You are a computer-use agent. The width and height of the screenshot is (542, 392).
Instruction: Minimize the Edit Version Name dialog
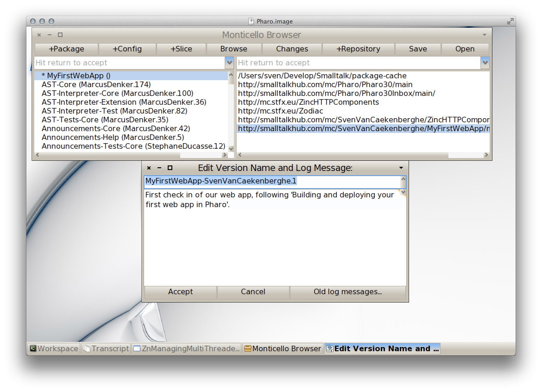click(159, 168)
